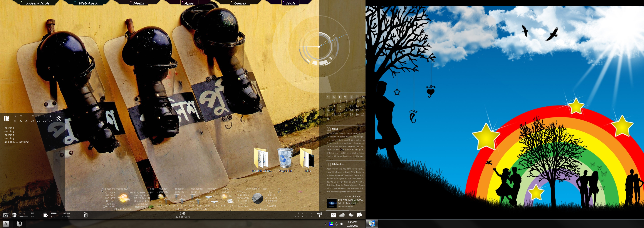Open the Media menu
The width and height of the screenshot is (644, 228).
tap(139, 3)
